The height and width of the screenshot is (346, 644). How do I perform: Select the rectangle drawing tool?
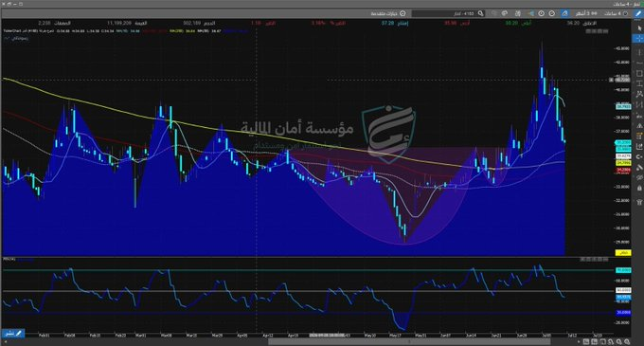point(639,73)
